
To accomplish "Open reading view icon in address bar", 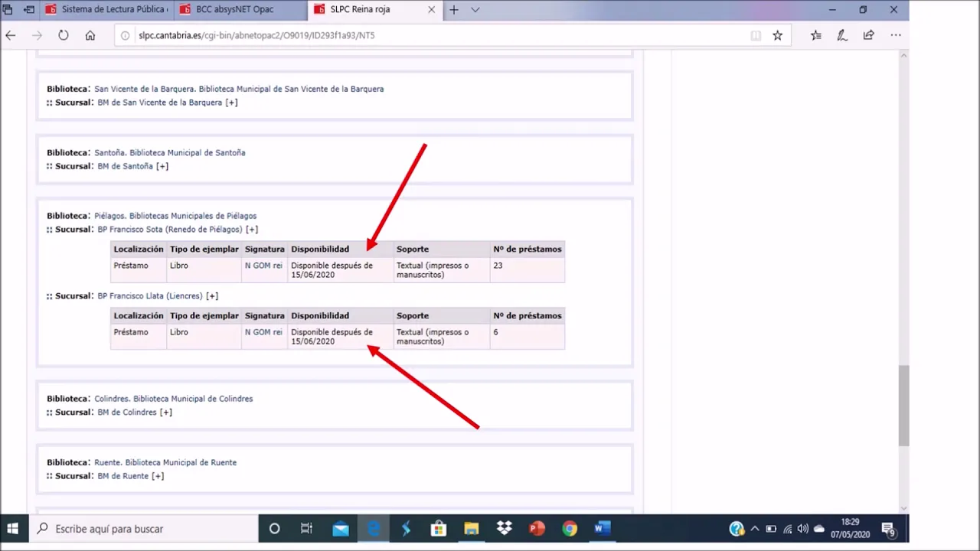I will click(x=756, y=35).
